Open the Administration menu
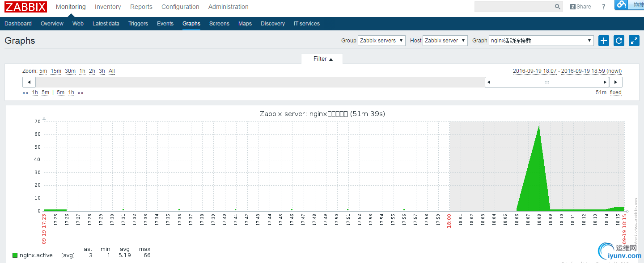Screen dimensions: 644x263 (x=229, y=7)
